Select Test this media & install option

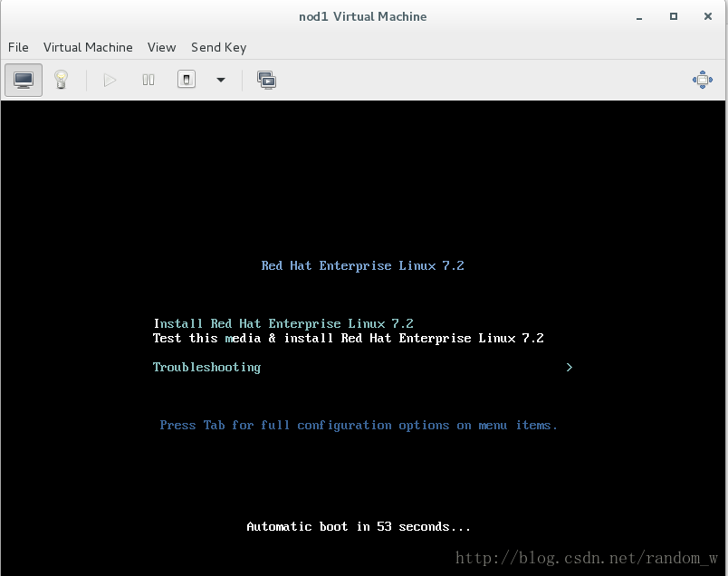click(349, 338)
